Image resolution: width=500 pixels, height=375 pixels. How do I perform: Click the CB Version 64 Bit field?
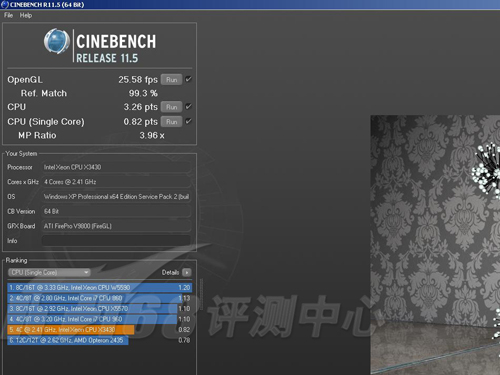coord(116,211)
